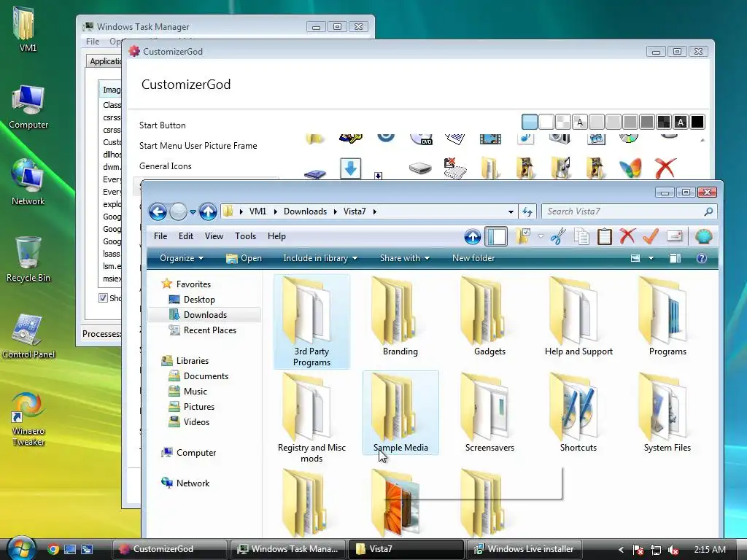Click the Chrome quick launch icon
Screen dimensions: 747x560
[53, 549]
